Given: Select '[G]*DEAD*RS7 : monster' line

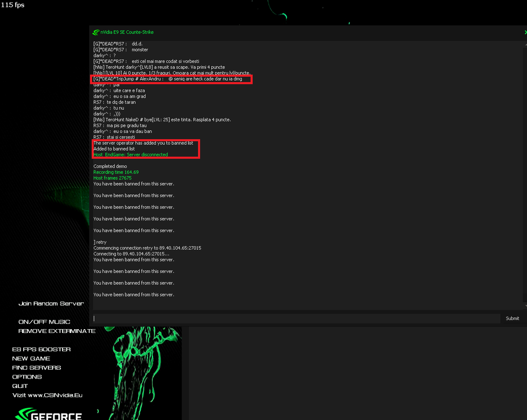Looking at the screenshot, I should [x=121, y=50].
